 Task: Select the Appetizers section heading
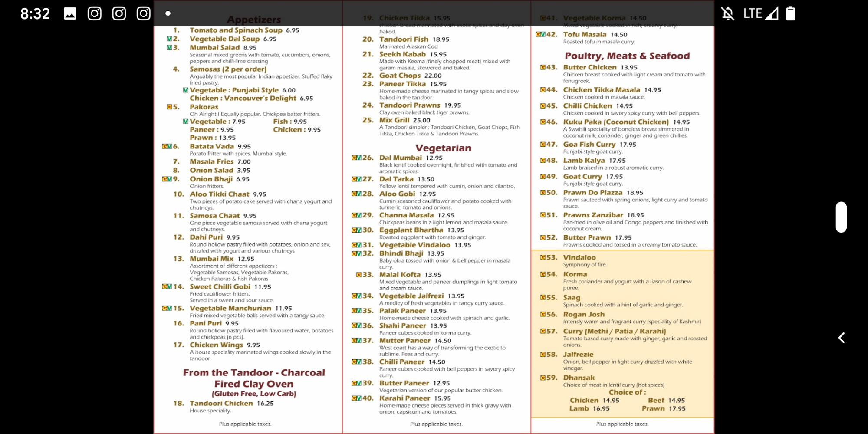tap(254, 20)
